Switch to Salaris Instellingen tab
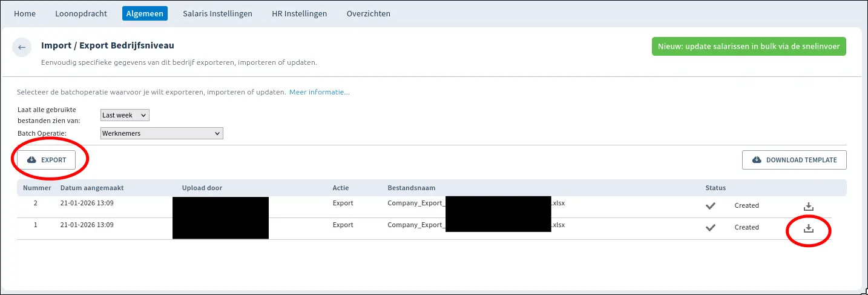This screenshot has width=868, height=295. (x=217, y=13)
